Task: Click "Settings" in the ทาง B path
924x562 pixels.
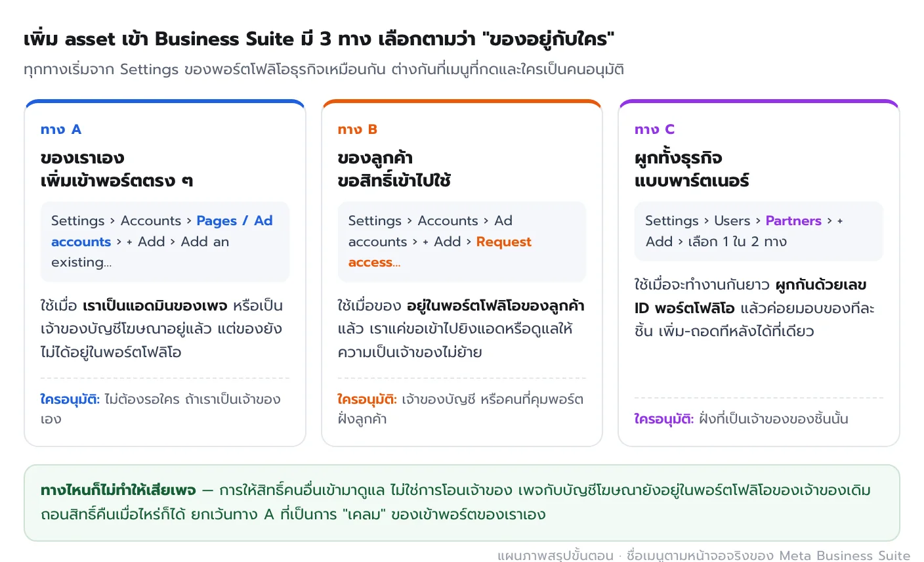Action: pyautogui.click(x=375, y=221)
